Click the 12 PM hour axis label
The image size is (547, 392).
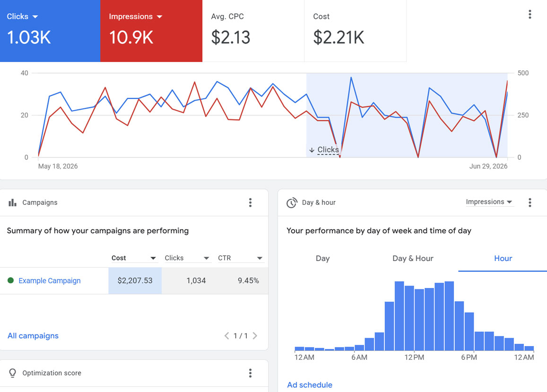414,357
